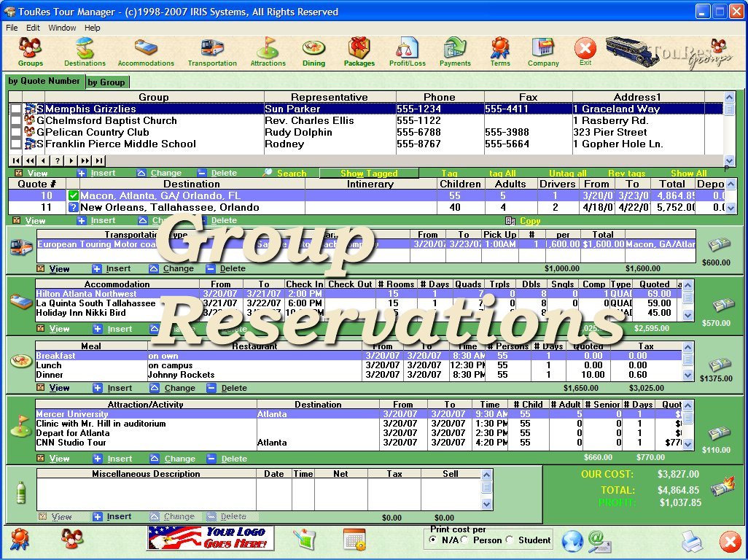
Task: Open the Groups toolbar icon
Action: coord(30,52)
